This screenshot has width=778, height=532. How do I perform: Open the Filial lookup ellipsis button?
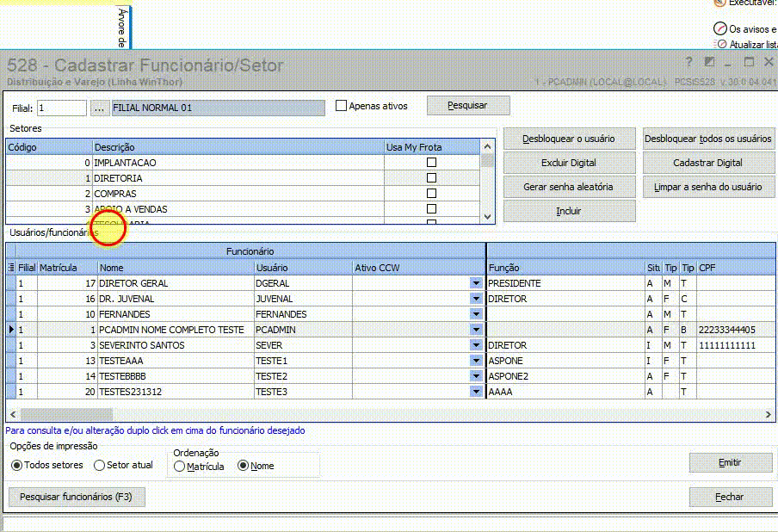coord(99,108)
